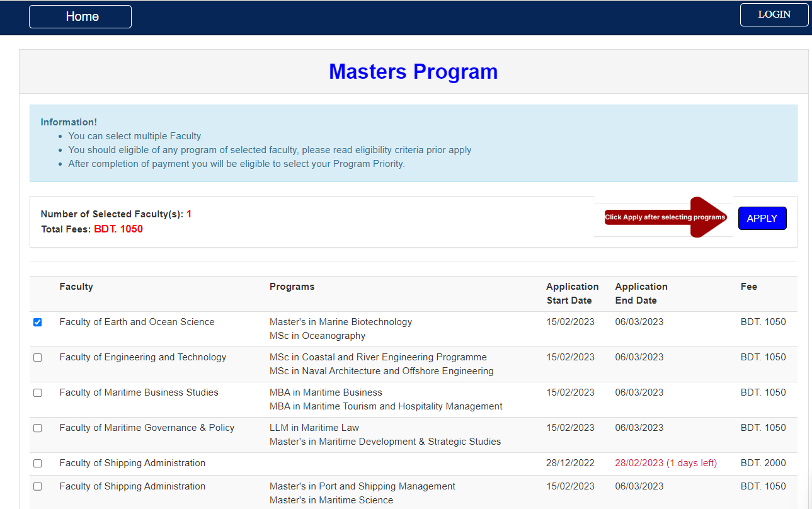Click the Programs column header

point(292,287)
